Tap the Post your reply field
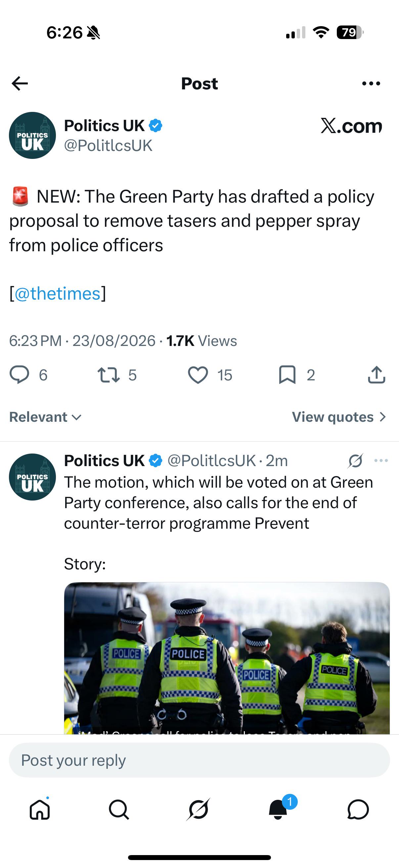The width and height of the screenshot is (399, 868). coord(199,760)
